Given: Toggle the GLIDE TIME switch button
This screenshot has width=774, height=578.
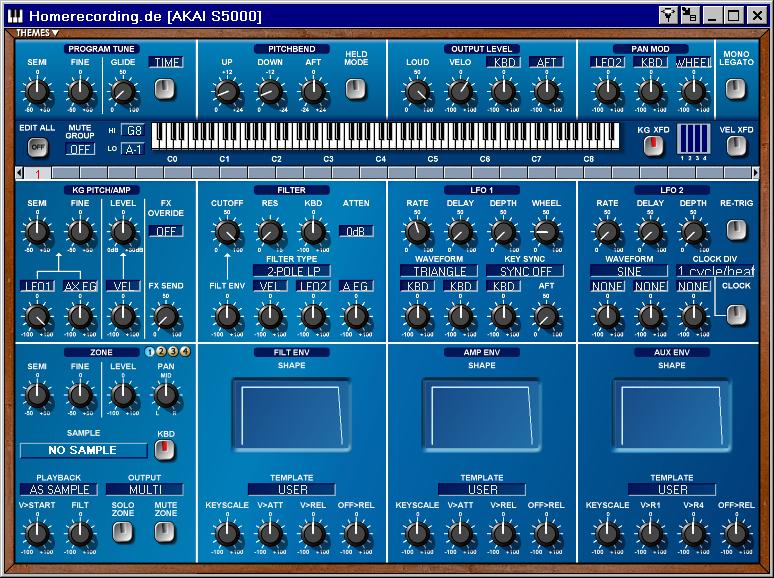Looking at the screenshot, I should click(x=165, y=89).
